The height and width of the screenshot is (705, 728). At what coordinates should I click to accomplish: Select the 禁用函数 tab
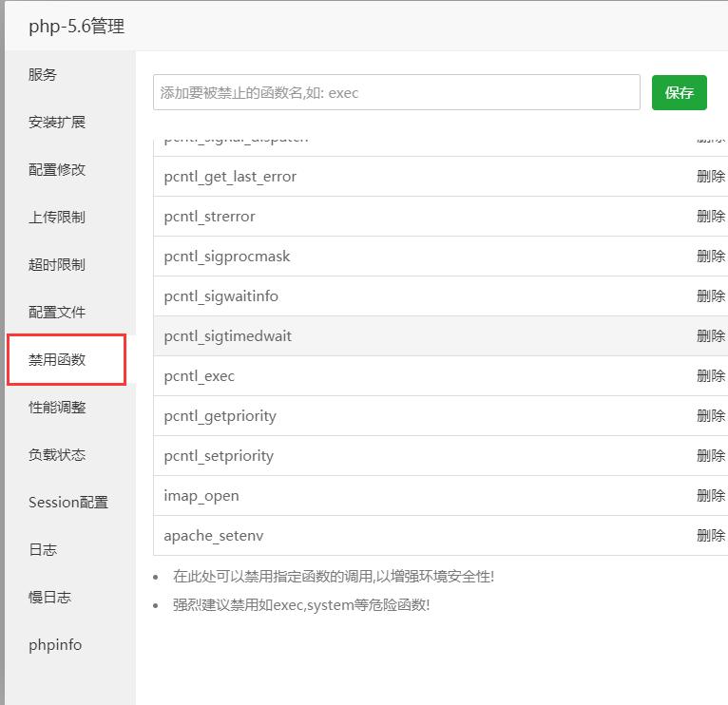tap(57, 360)
